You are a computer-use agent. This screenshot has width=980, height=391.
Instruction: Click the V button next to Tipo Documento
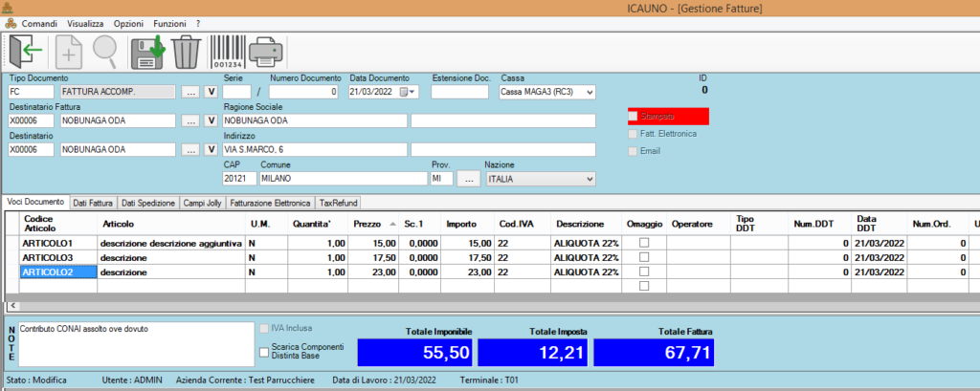coord(212,92)
